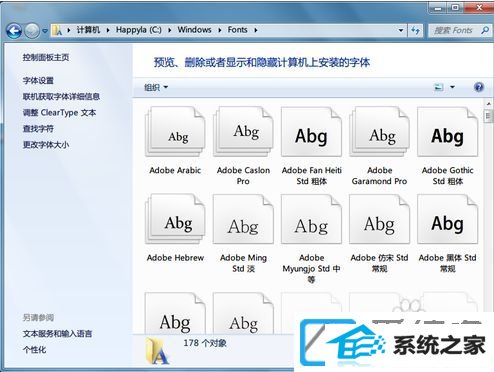The width and height of the screenshot is (494, 372).
Task: Select Adobe Fan Heiti Std font
Action: pyautogui.click(x=311, y=132)
